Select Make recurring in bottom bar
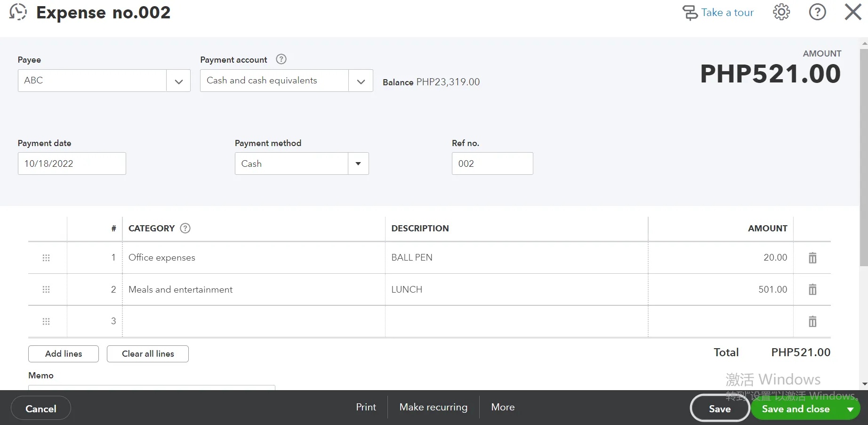This screenshot has width=868, height=425. 434,407
